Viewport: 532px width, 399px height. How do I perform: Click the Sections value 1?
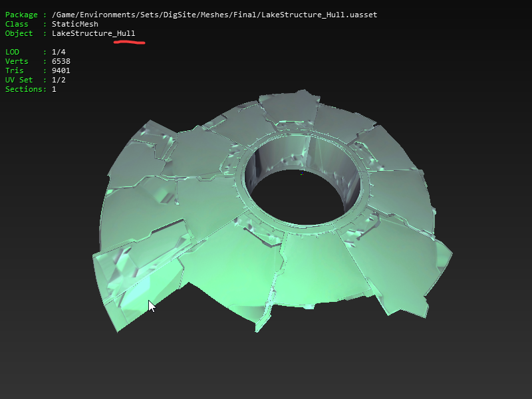click(x=54, y=89)
